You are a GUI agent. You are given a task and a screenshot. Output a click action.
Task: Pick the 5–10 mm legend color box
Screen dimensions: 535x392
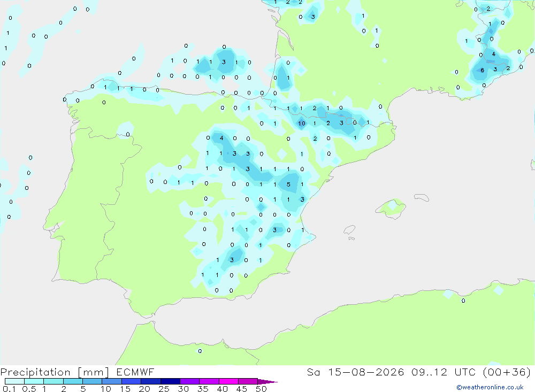click(93, 381)
